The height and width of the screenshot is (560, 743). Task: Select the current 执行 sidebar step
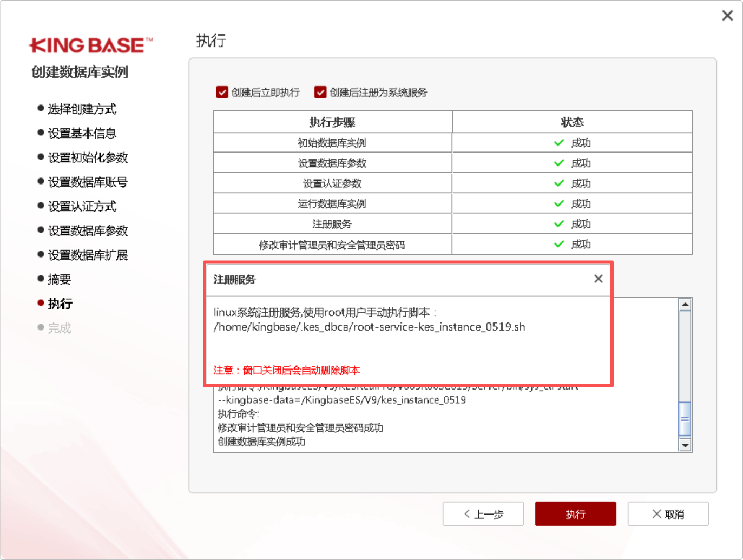tap(60, 304)
